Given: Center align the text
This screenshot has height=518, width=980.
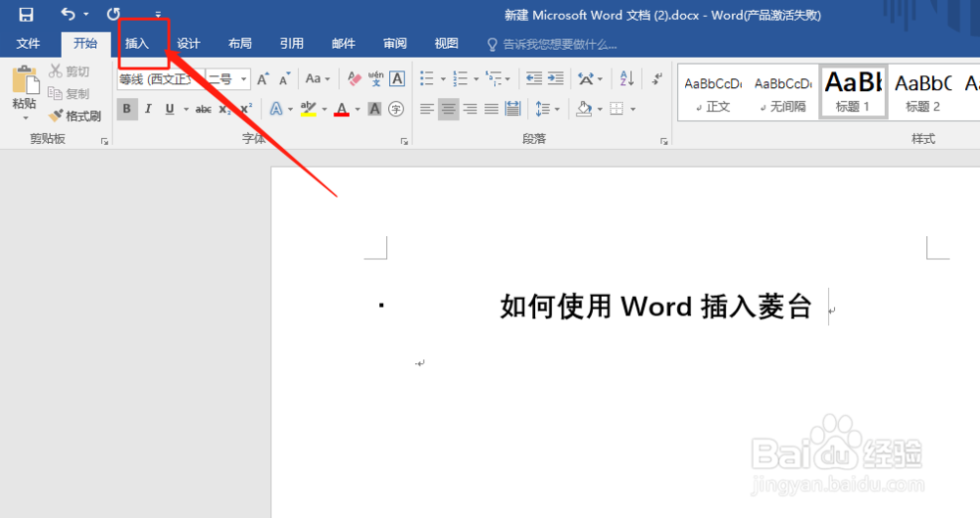Looking at the screenshot, I should point(448,110).
